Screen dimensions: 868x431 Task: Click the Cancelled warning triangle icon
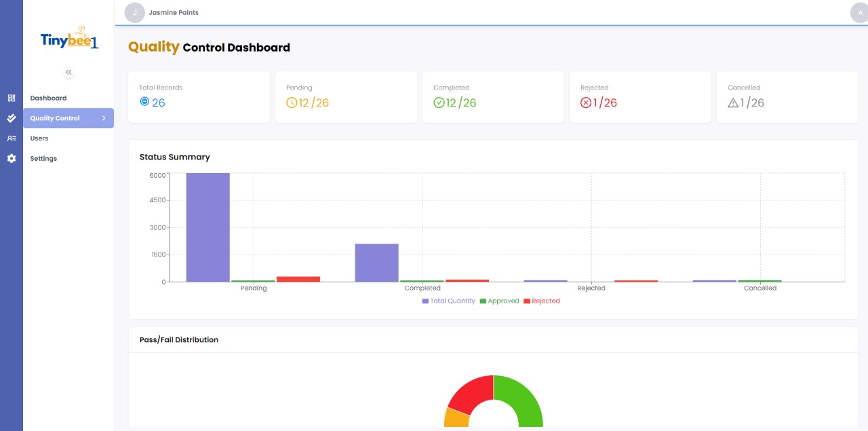tap(733, 103)
